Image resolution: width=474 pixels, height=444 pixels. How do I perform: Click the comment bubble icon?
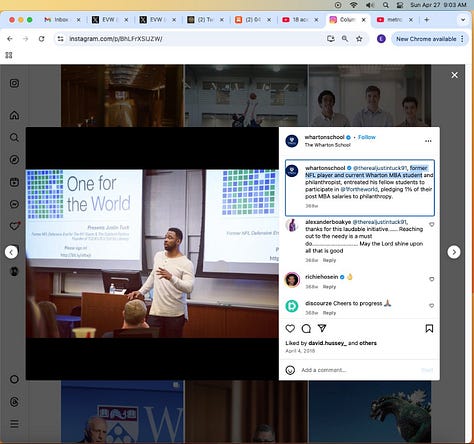pos(306,329)
